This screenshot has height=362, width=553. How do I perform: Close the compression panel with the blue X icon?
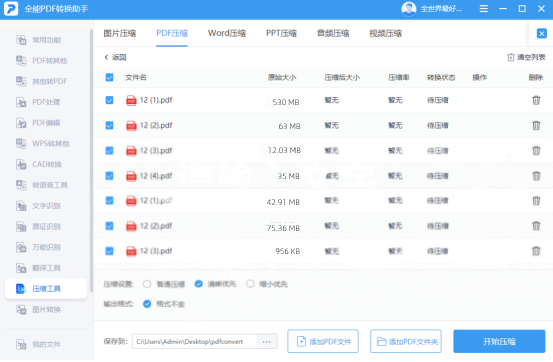tap(542, 34)
